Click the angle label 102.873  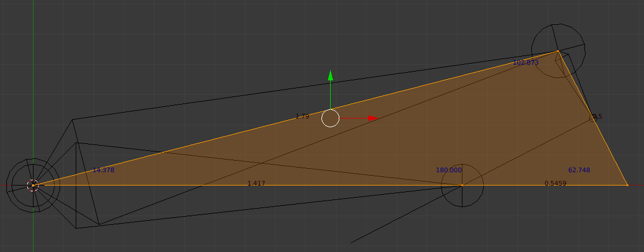click(525, 63)
